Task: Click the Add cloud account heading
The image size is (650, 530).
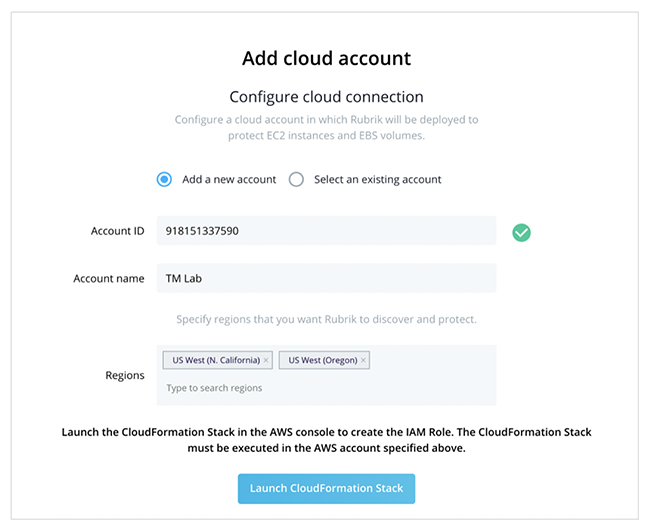Action: click(326, 58)
